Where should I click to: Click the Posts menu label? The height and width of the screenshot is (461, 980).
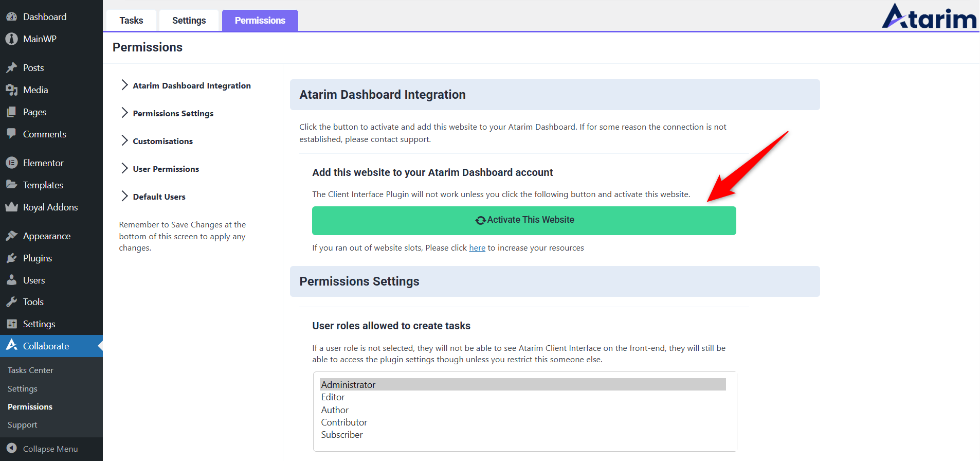coord(33,67)
